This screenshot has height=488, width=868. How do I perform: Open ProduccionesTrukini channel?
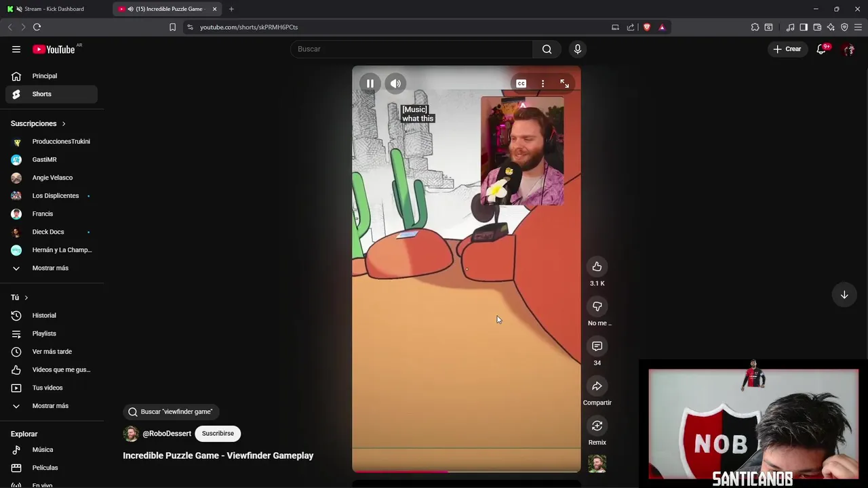click(x=52, y=142)
